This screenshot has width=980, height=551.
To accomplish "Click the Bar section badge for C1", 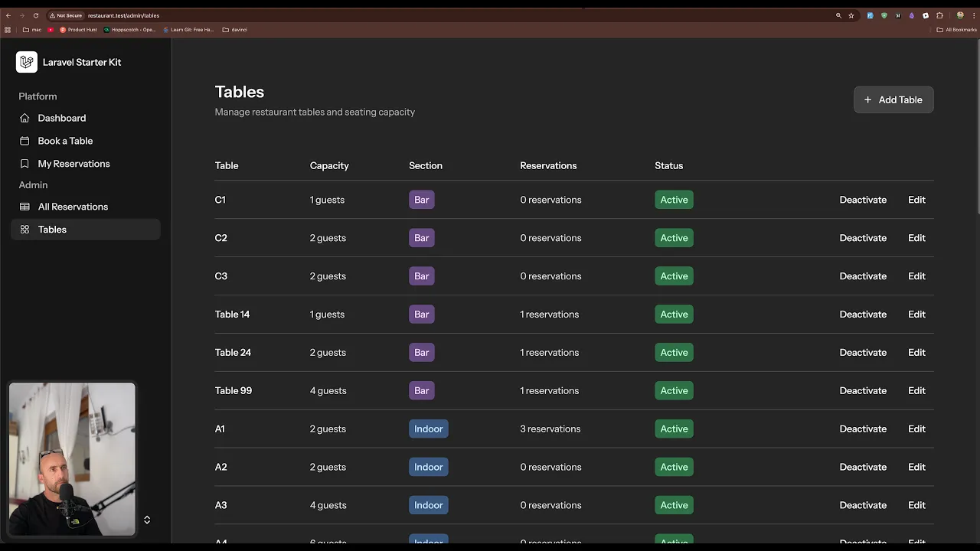I will click(x=421, y=200).
